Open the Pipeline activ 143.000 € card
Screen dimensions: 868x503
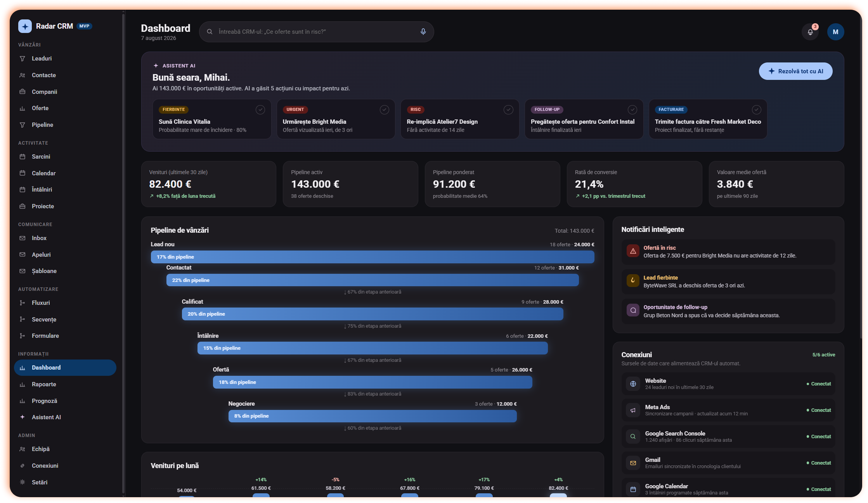pyautogui.click(x=350, y=184)
